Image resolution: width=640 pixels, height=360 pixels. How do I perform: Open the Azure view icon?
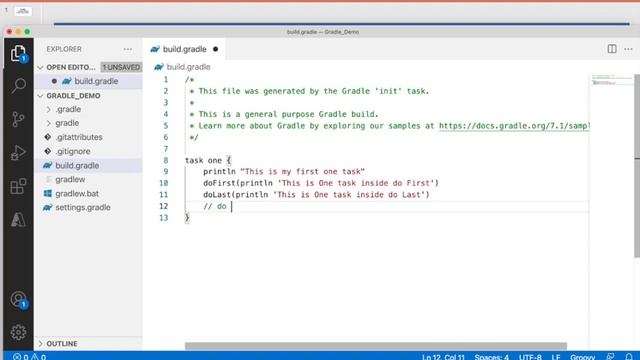(18, 220)
